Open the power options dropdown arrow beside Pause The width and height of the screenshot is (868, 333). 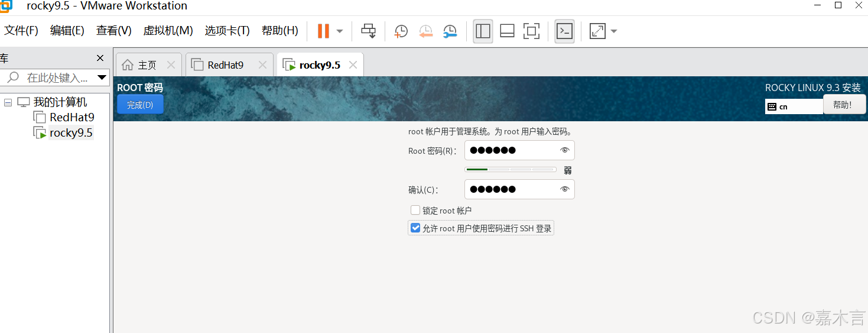click(340, 31)
